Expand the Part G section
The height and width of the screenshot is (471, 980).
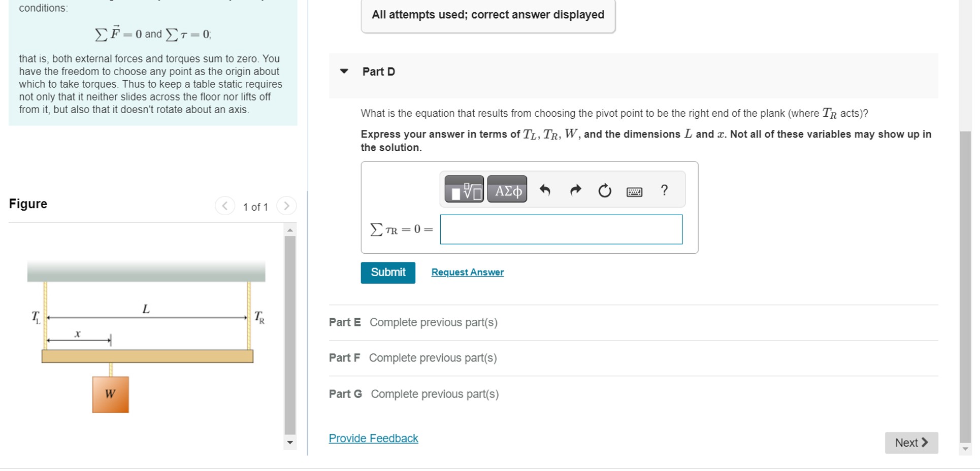pos(345,393)
